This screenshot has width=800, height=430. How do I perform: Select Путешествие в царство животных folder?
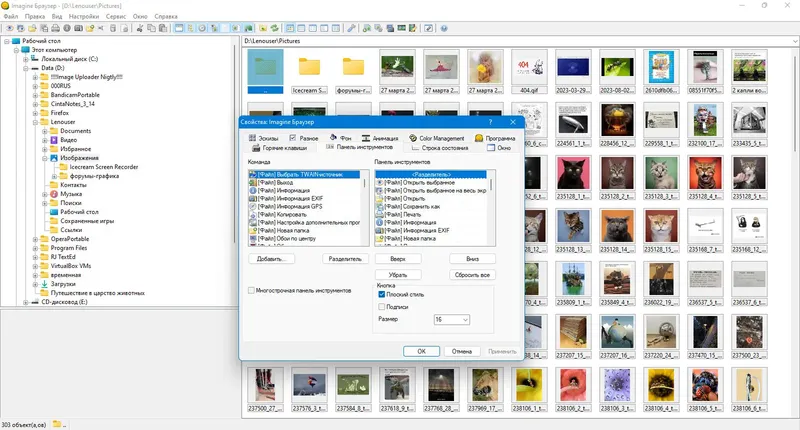coord(97,293)
